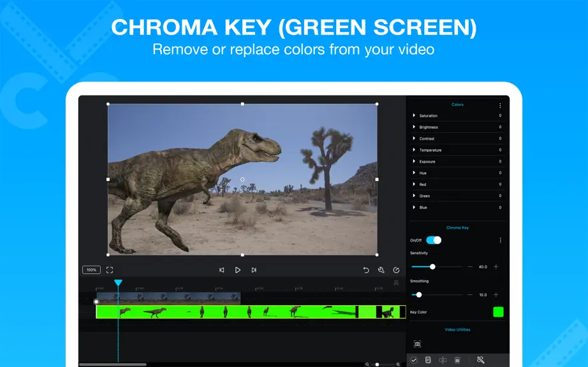Image resolution: width=588 pixels, height=367 pixels.
Task: Expand the Saturation setting
Action: coord(414,115)
